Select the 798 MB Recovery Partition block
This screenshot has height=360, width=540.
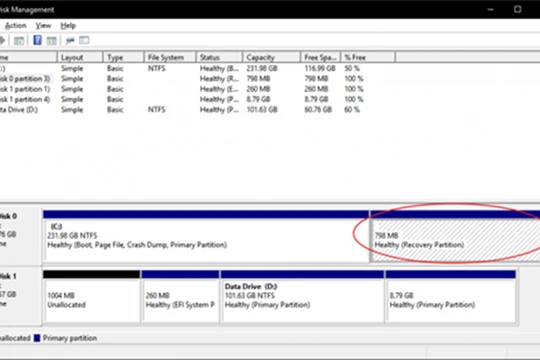click(x=455, y=236)
